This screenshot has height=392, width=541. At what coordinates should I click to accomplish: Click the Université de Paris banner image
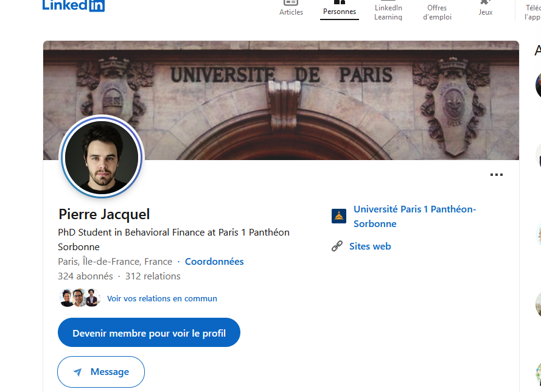(281, 100)
